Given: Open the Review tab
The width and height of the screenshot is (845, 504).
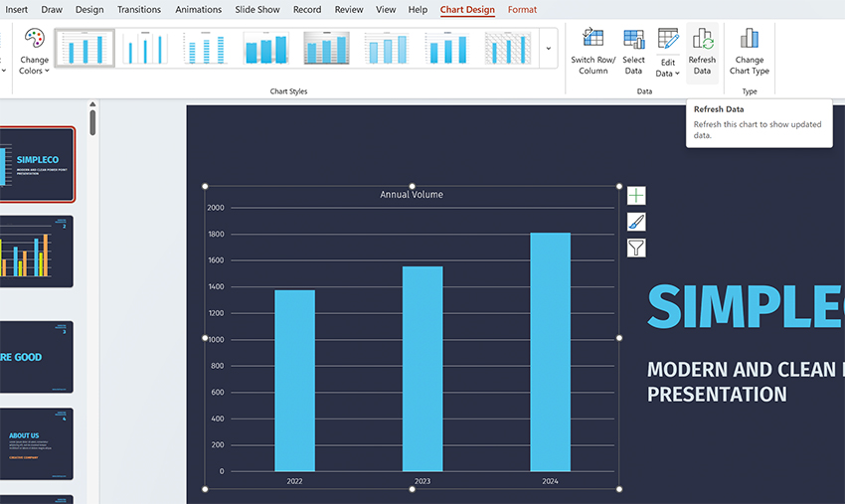Looking at the screenshot, I should [x=349, y=9].
